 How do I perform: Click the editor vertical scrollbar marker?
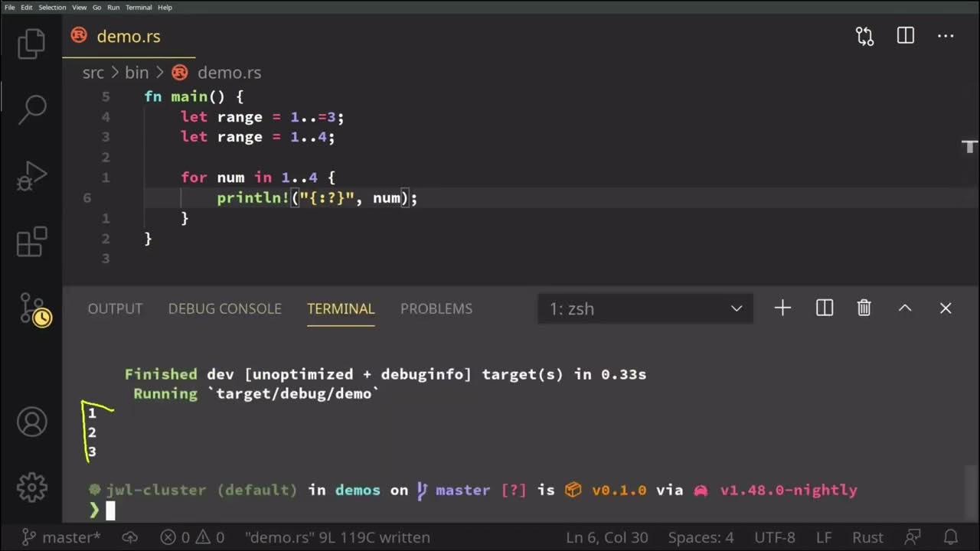[x=969, y=145]
